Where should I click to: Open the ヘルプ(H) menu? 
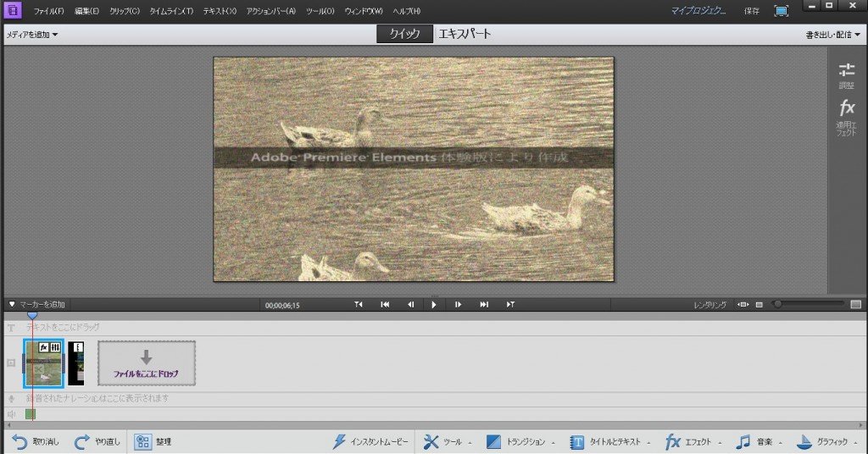406,11
